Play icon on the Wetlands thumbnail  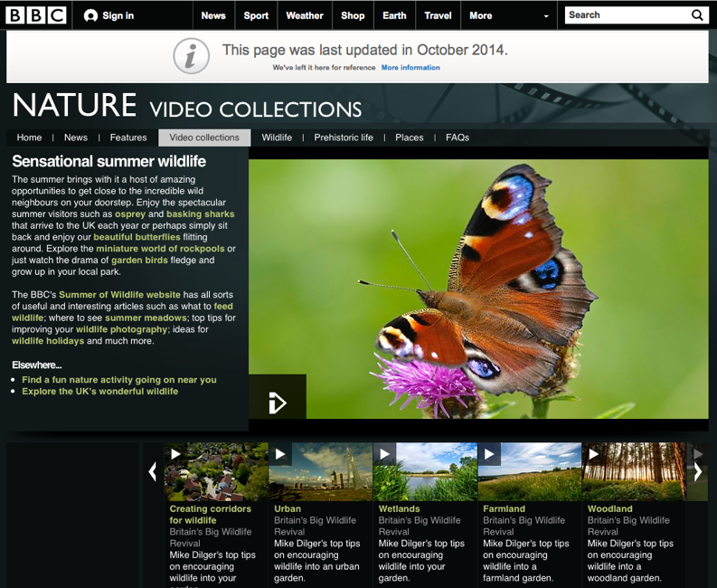[x=384, y=454]
